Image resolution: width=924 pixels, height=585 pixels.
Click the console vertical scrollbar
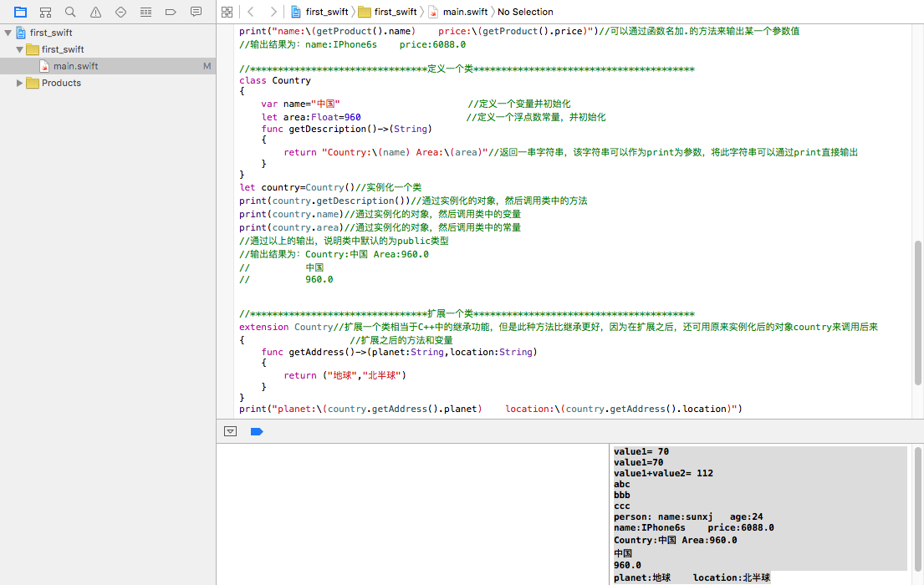[917, 509]
